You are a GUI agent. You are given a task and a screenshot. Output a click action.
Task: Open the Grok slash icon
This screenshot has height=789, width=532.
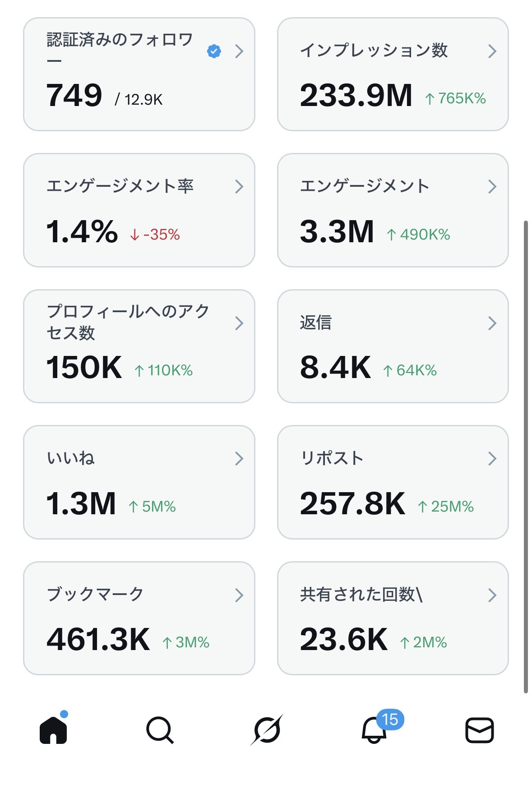tap(267, 729)
